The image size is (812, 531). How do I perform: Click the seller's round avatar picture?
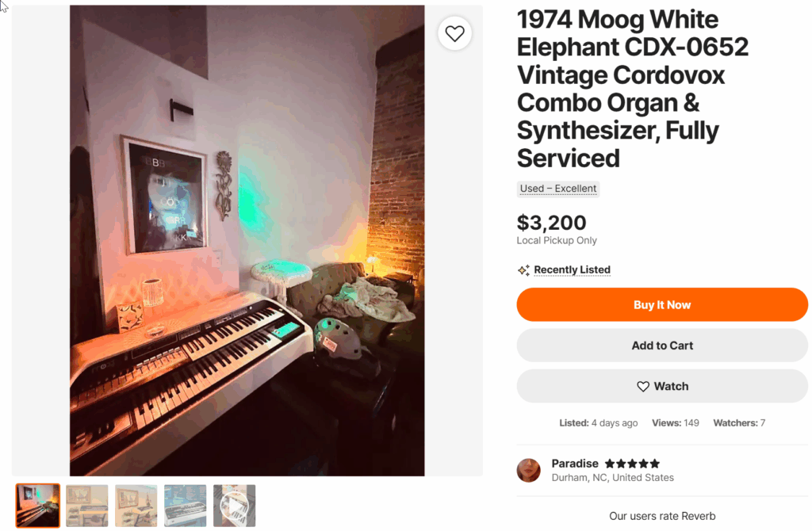click(x=529, y=470)
